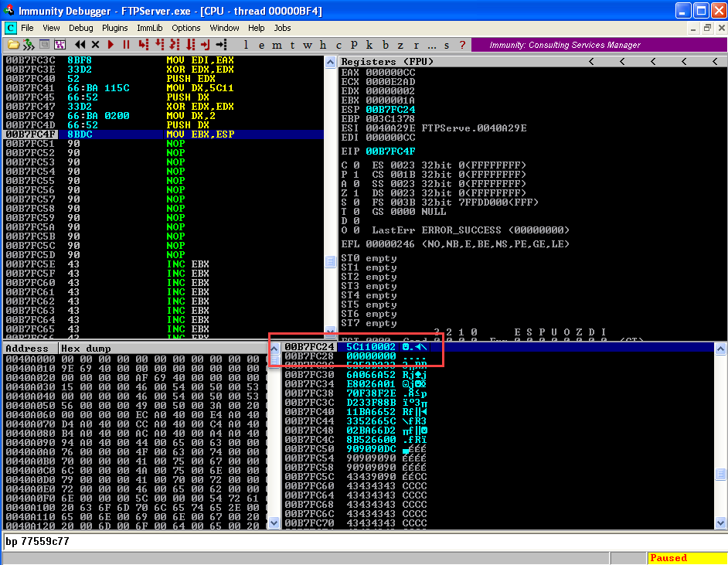Image resolution: width=728 pixels, height=565 pixels.
Task: Show threads with 't' button
Action: 292,45
